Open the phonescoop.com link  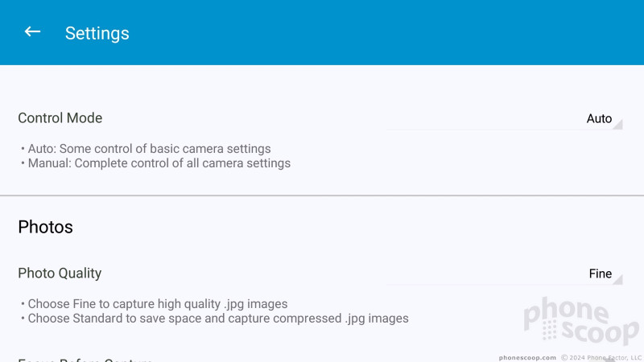pyautogui.click(x=527, y=358)
